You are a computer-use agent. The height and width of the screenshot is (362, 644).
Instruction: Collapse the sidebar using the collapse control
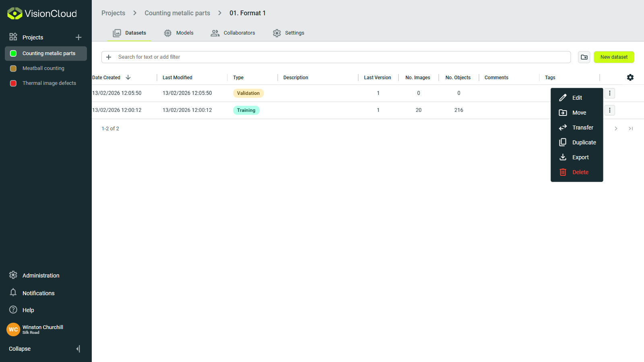[78, 349]
